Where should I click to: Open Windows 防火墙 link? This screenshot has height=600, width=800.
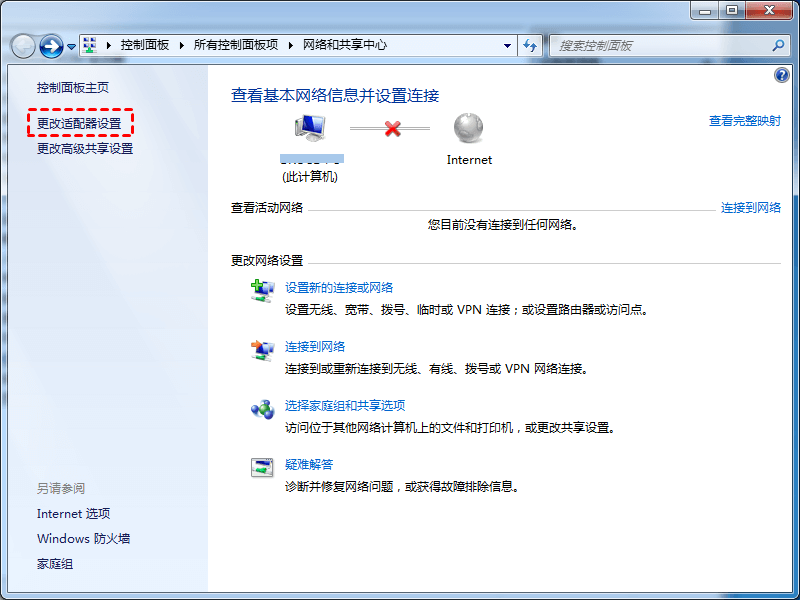click(x=83, y=539)
